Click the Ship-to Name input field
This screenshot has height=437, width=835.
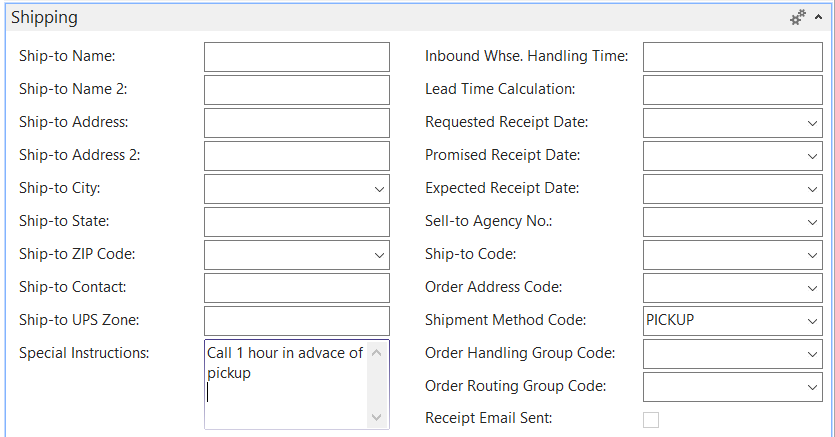click(297, 57)
